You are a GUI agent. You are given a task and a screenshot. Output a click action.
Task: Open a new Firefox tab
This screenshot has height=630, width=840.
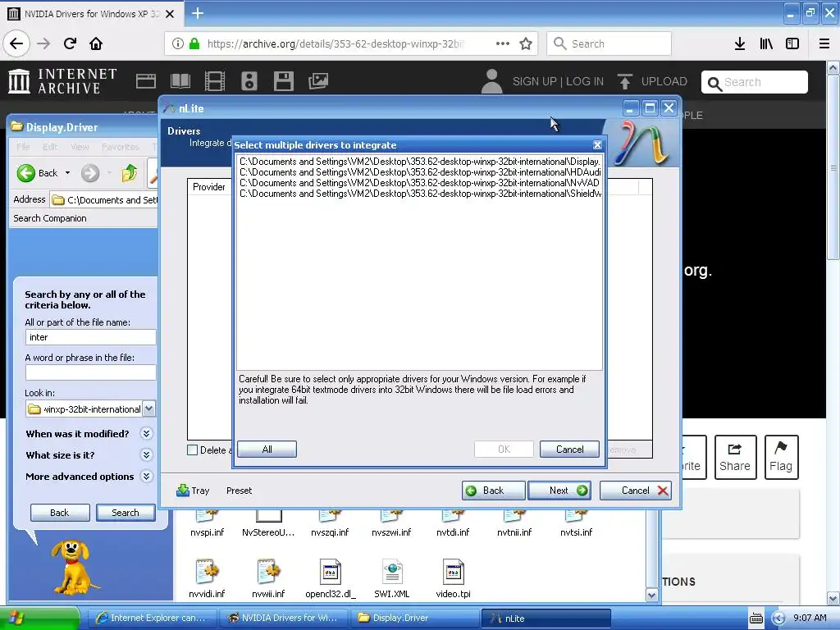coord(197,13)
